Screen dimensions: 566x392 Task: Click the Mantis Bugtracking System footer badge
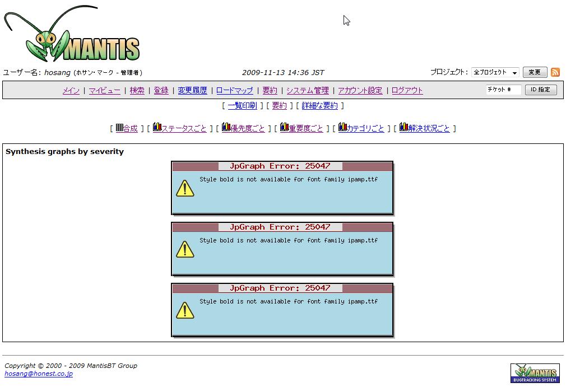click(x=535, y=373)
